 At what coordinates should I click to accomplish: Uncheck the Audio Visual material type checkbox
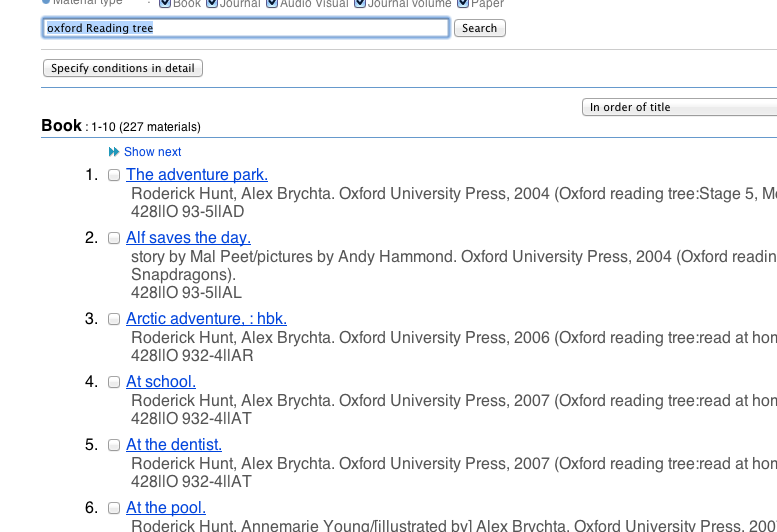pos(275,4)
